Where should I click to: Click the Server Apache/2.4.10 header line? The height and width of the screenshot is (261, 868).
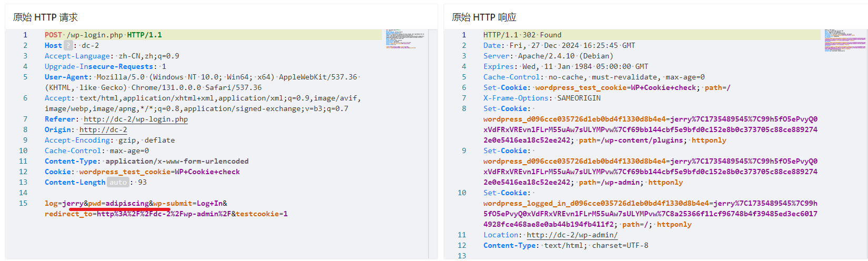click(548, 56)
